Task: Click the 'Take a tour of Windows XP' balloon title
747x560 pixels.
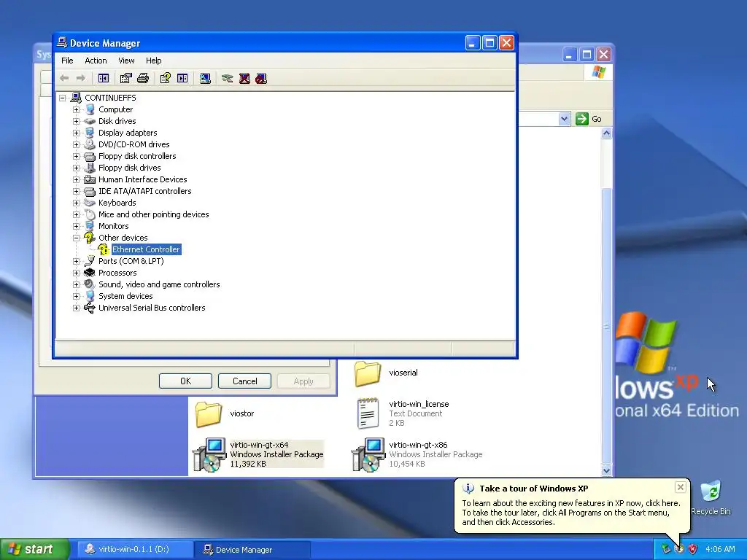Action: [533, 489]
